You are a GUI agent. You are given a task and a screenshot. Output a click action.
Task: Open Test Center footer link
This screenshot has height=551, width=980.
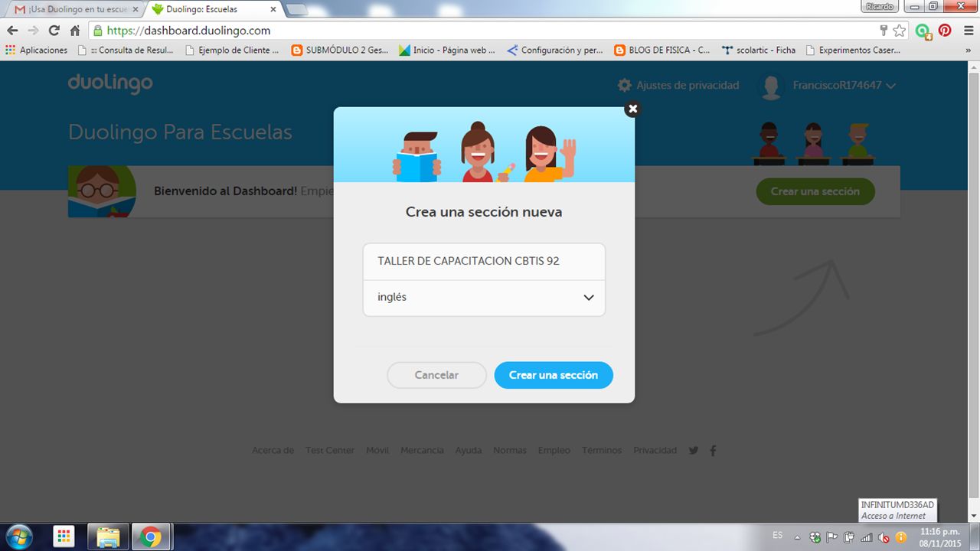[330, 450]
